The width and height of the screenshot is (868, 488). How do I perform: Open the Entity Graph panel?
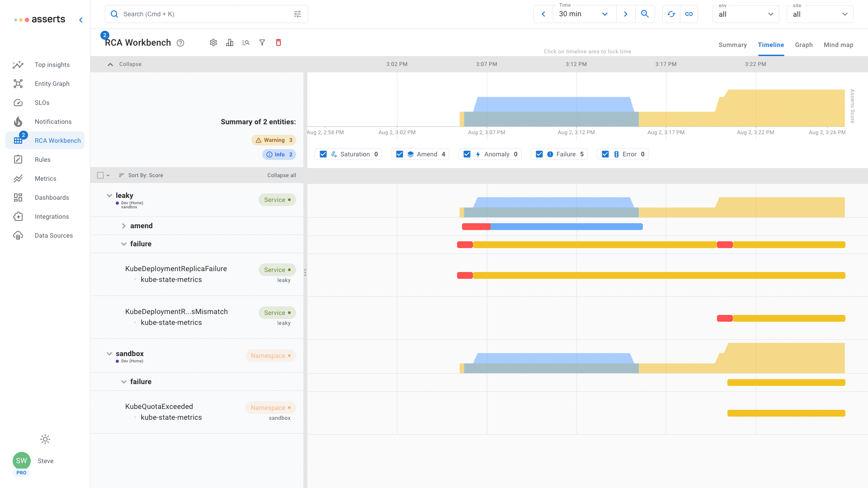tap(52, 84)
